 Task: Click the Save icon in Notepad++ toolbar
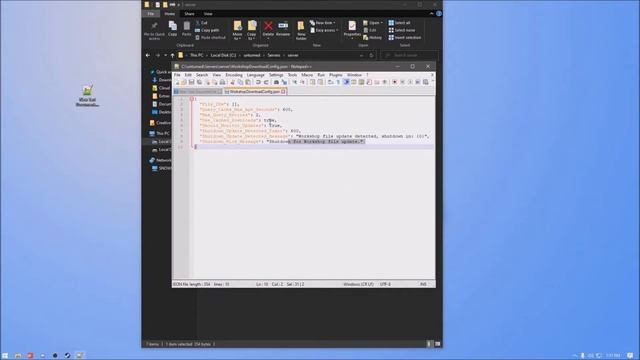[191, 82]
